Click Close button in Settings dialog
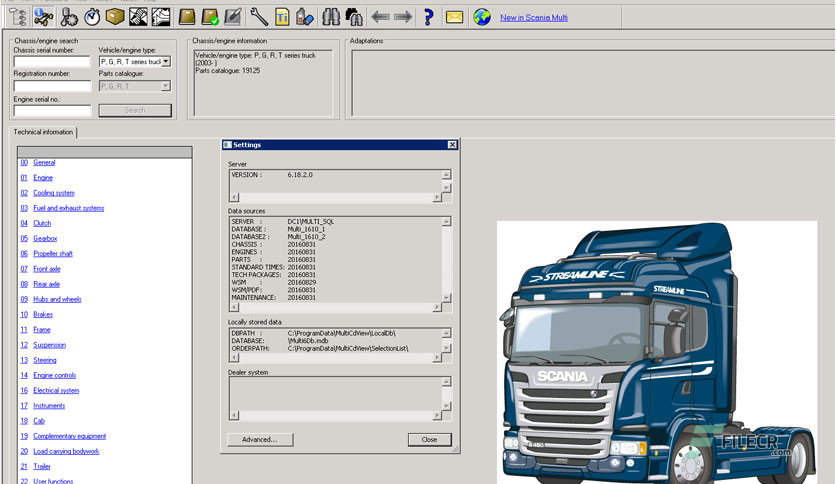Viewport: 836px width, 484px height. click(429, 439)
